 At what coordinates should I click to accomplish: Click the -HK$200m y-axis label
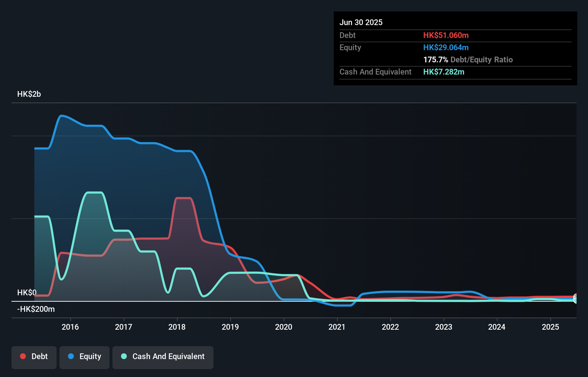tap(36, 309)
